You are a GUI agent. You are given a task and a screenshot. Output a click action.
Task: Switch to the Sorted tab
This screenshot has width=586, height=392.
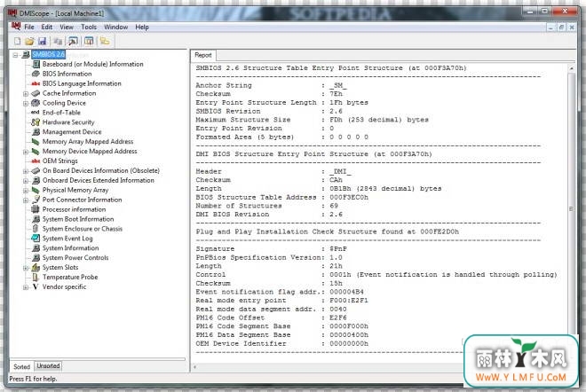point(21,366)
